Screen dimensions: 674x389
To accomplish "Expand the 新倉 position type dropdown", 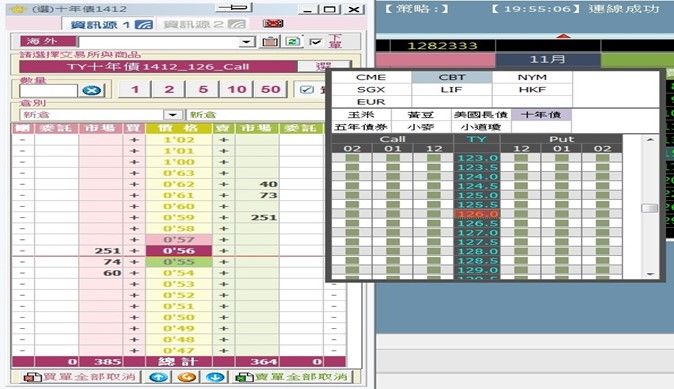I will click(x=173, y=115).
